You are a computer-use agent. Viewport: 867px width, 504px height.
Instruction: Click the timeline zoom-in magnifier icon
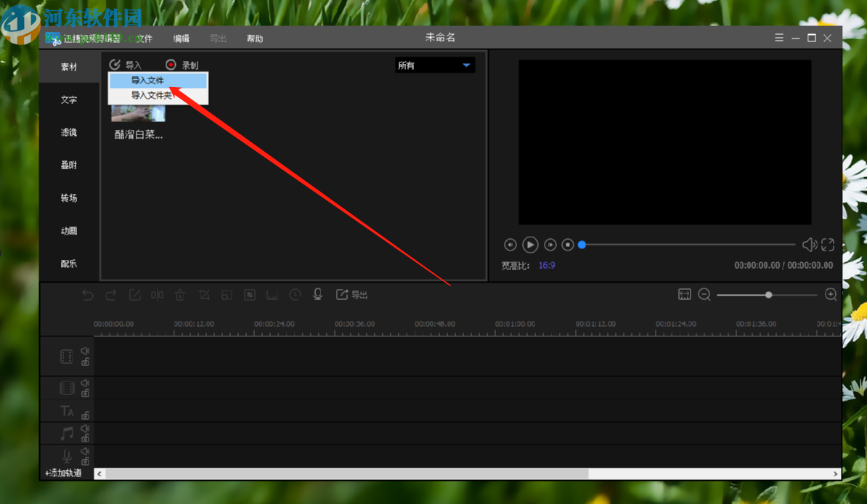click(x=831, y=294)
